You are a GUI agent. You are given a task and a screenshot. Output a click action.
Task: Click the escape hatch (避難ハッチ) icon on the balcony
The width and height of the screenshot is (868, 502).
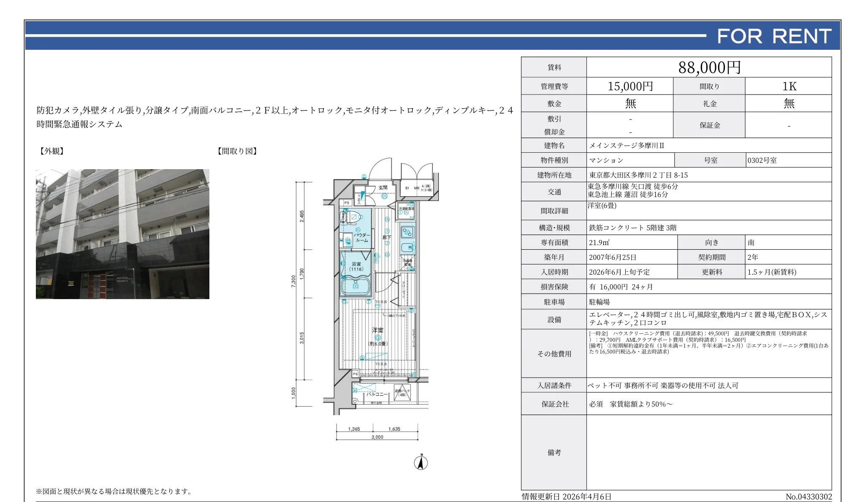pyautogui.click(x=402, y=393)
